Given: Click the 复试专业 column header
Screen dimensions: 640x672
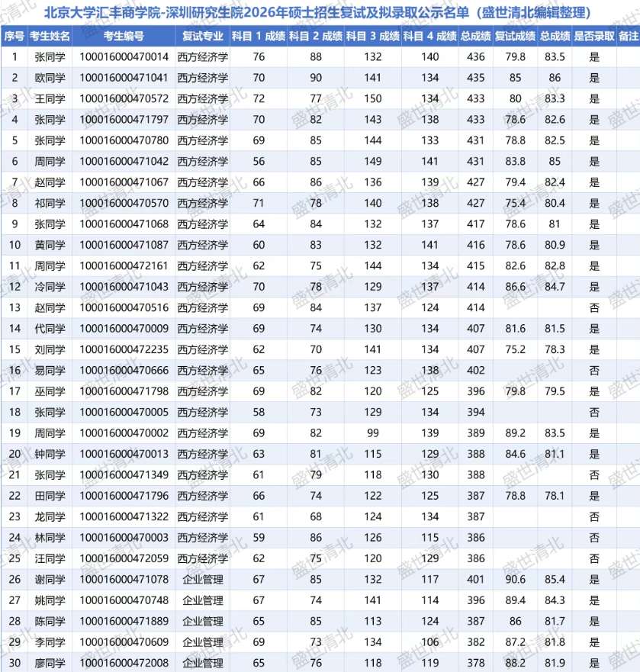Looking at the screenshot, I should (202, 36).
